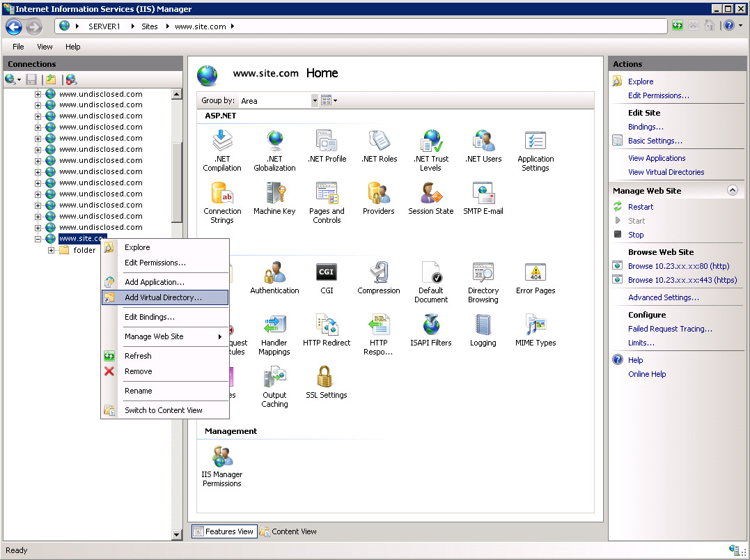The width and height of the screenshot is (750, 560).
Task: Open the Output Caching feature
Action: [274, 387]
